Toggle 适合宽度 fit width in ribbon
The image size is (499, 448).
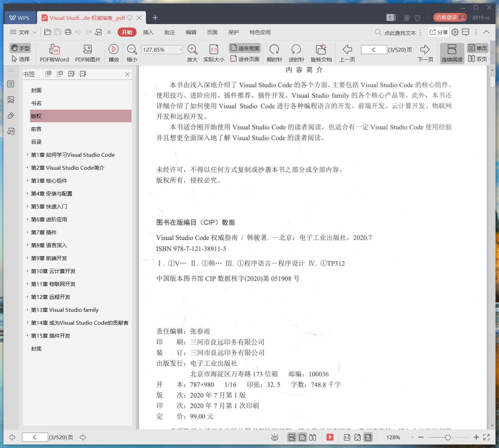pos(245,48)
